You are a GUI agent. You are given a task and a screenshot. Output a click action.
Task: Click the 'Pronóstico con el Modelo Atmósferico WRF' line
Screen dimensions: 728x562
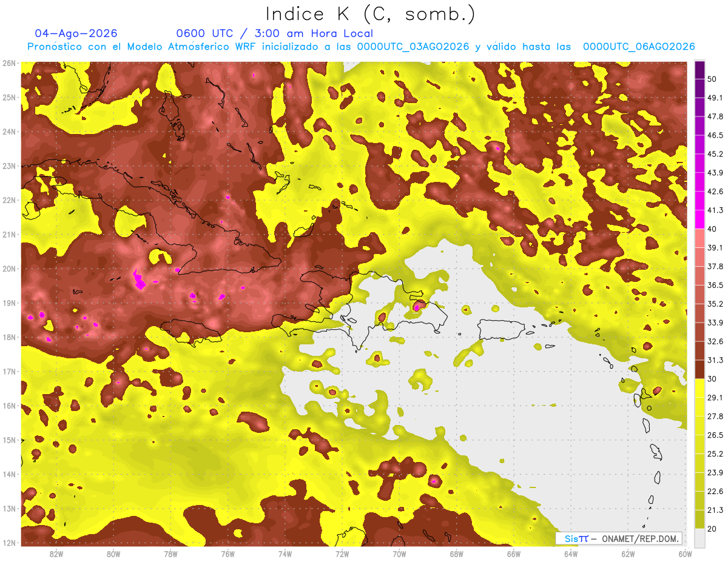click(361, 47)
